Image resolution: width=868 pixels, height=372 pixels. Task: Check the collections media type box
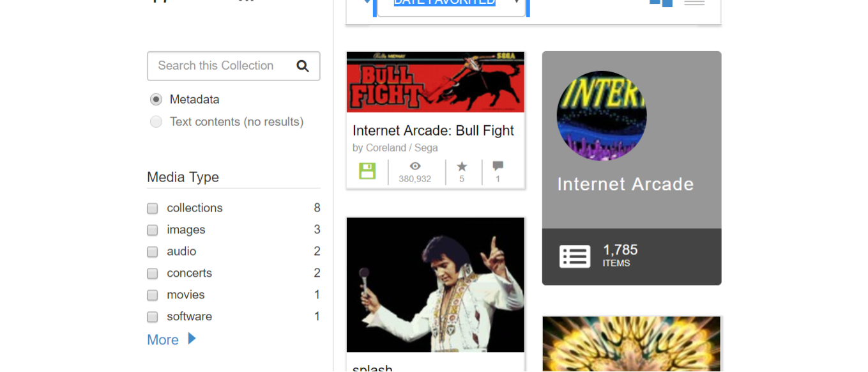[153, 208]
